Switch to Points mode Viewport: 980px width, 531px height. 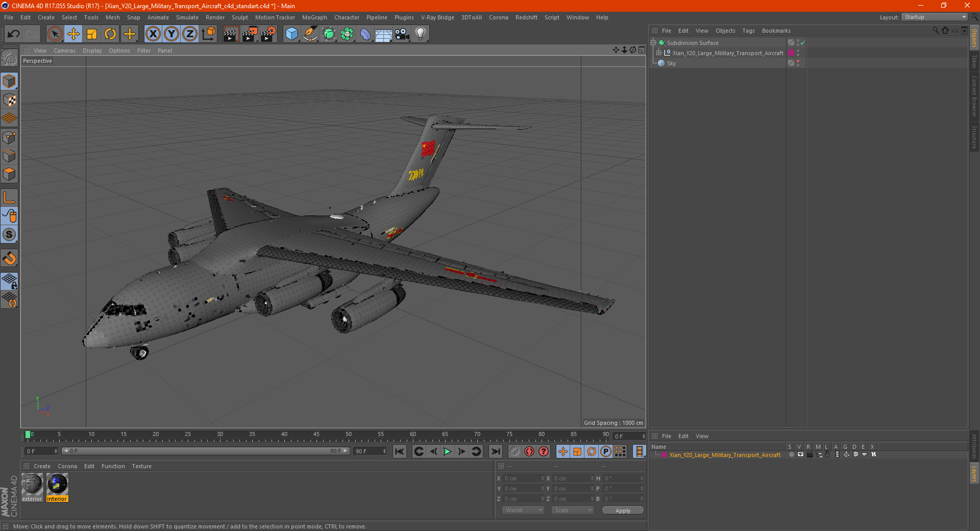pos(9,137)
